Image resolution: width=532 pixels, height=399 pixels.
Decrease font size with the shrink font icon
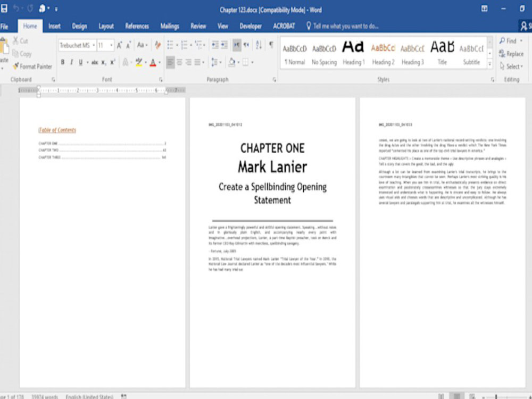tap(129, 45)
